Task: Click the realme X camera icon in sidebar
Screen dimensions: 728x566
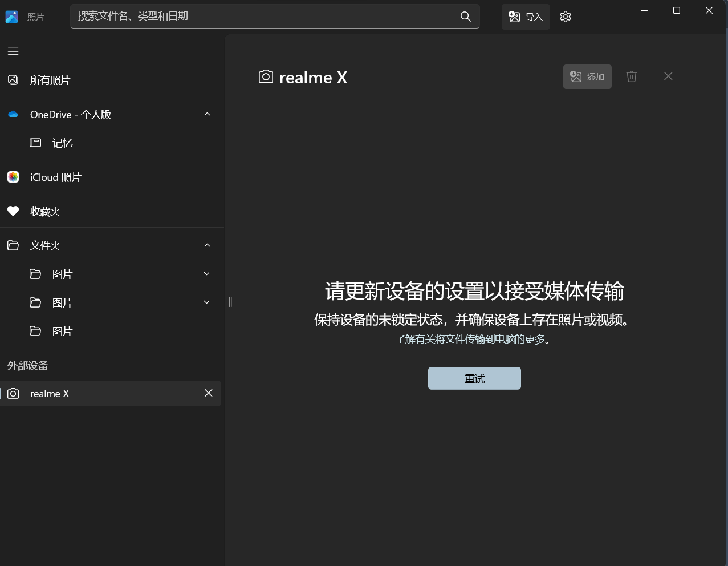Action: [x=13, y=394]
